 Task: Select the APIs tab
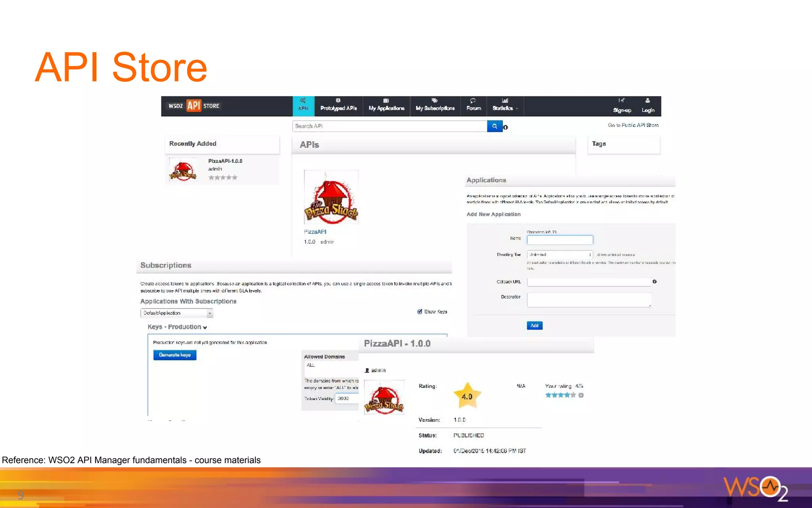pos(303,106)
